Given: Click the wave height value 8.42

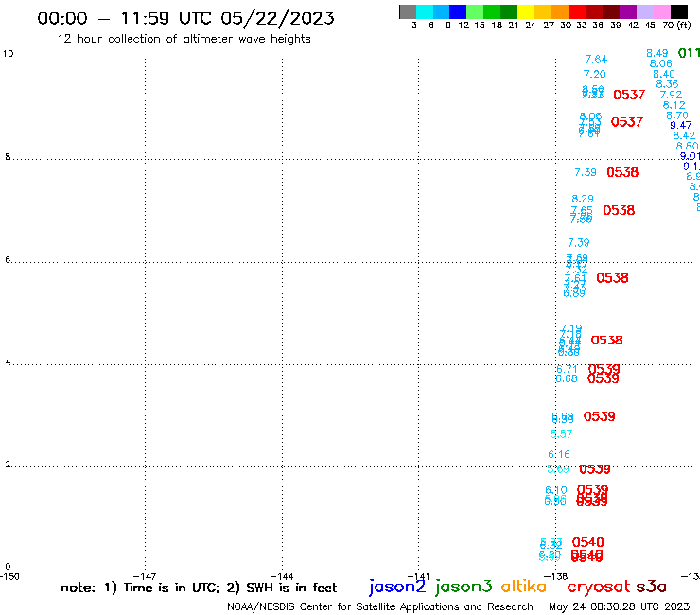Looking at the screenshot, I should click(x=684, y=135).
